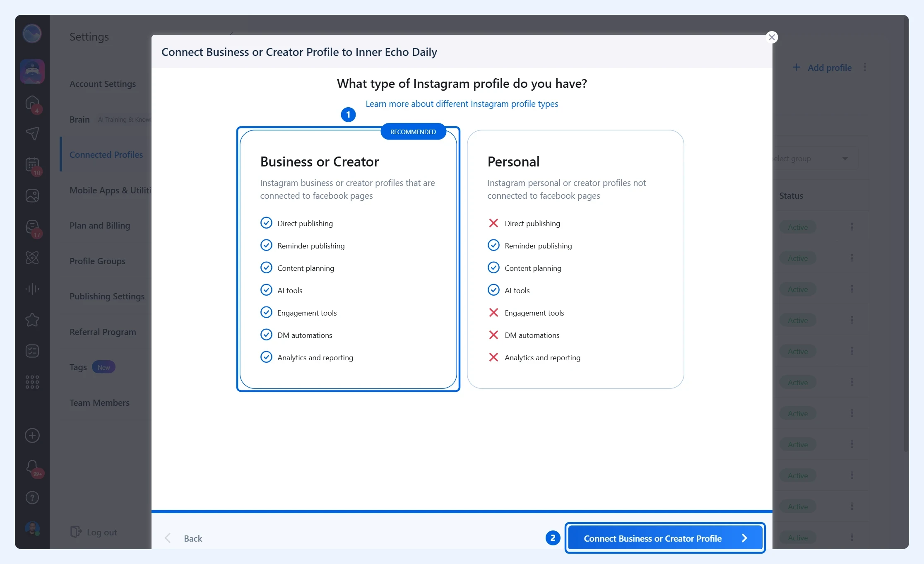Open the paper plane publish icon
The image size is (924, 564).
tap(32, 133)
